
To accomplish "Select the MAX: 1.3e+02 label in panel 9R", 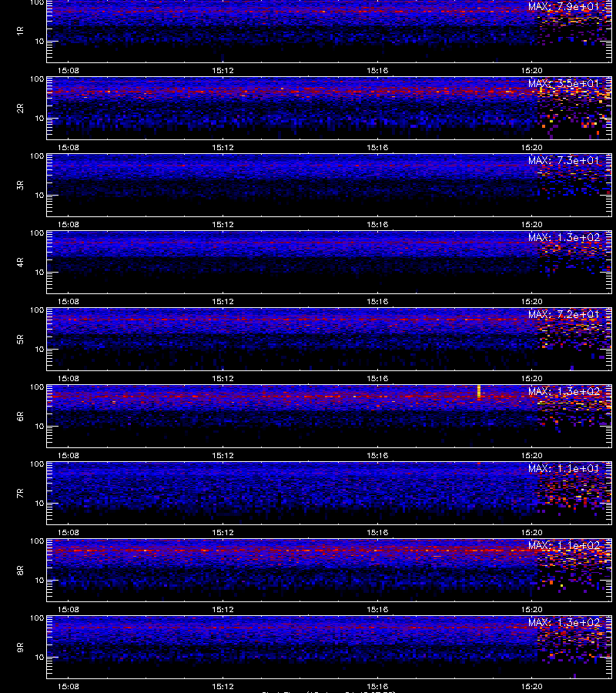I will coord(564,622).
